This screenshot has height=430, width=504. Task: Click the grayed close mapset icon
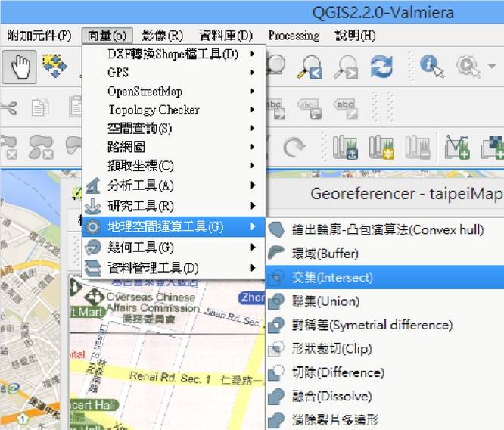pos(418,148)
